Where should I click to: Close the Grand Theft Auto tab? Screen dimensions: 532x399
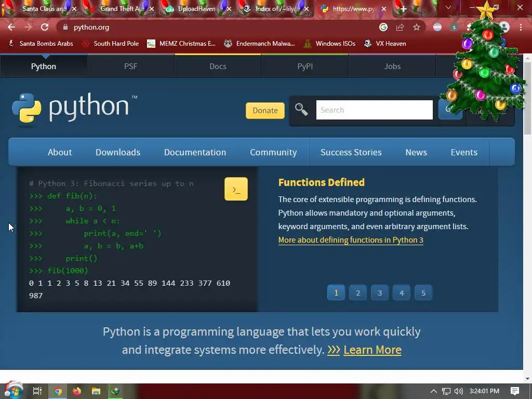tap(152, 9)
